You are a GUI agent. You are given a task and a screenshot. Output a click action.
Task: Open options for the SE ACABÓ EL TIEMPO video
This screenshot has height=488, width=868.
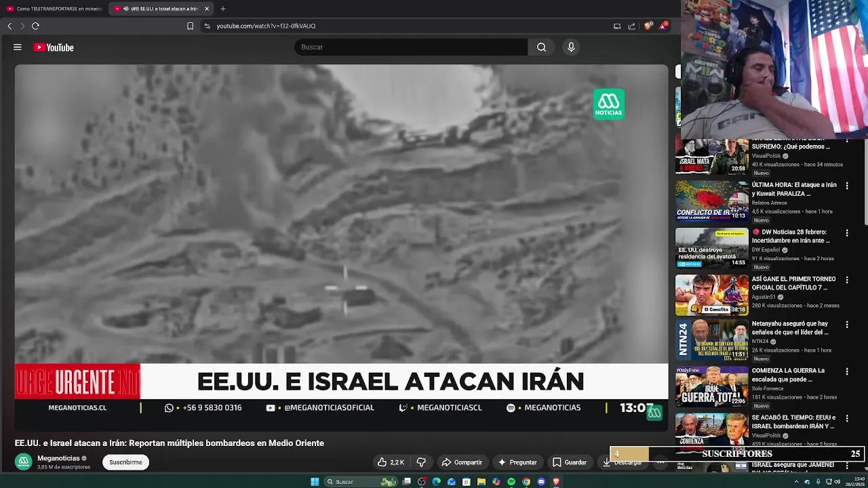tap(847, 418)
